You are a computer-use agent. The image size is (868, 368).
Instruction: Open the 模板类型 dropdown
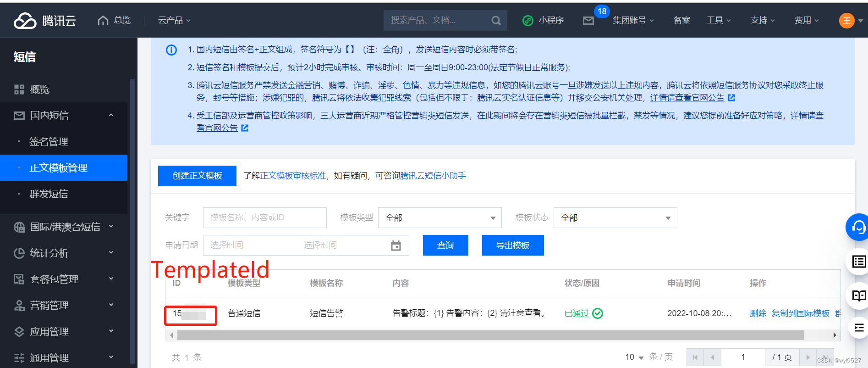[x=440, y=218]
